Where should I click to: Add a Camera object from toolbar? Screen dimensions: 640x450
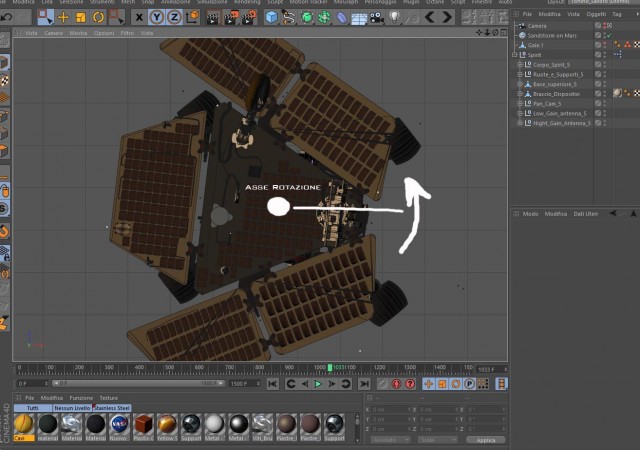tap(376, 18)
